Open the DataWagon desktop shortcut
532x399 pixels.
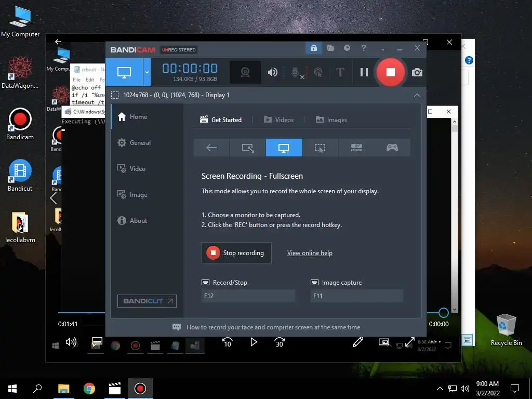pos(20,73)
